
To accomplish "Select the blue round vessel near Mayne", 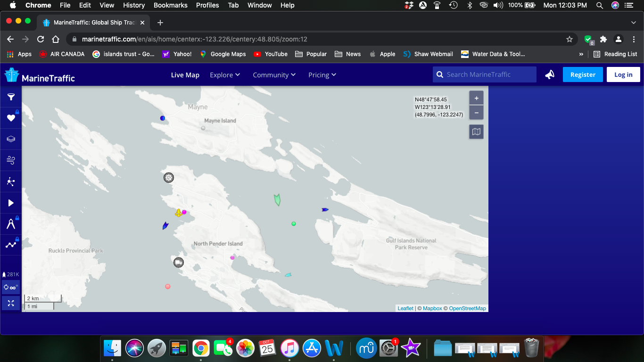I will click(x=163, y=118).
